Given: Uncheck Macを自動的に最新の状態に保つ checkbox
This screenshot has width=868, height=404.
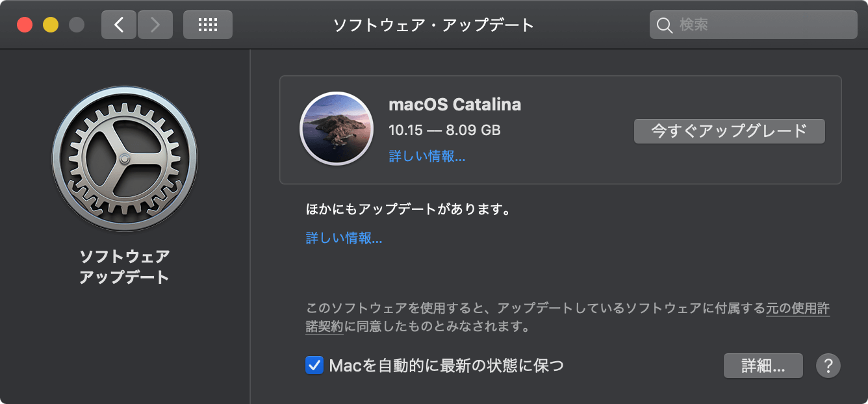Looking at the screenshot, I should point(314,365).
